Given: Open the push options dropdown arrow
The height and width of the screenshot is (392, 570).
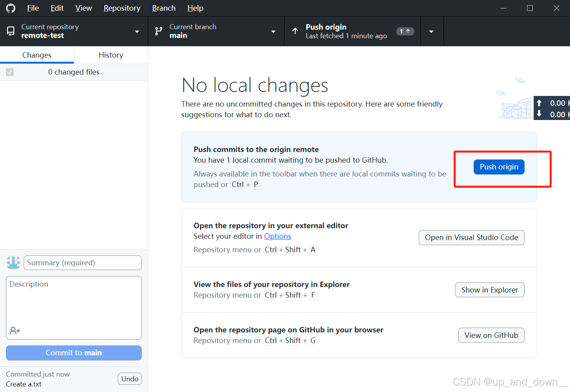Looking at the screenshot, I should point(432,31).
